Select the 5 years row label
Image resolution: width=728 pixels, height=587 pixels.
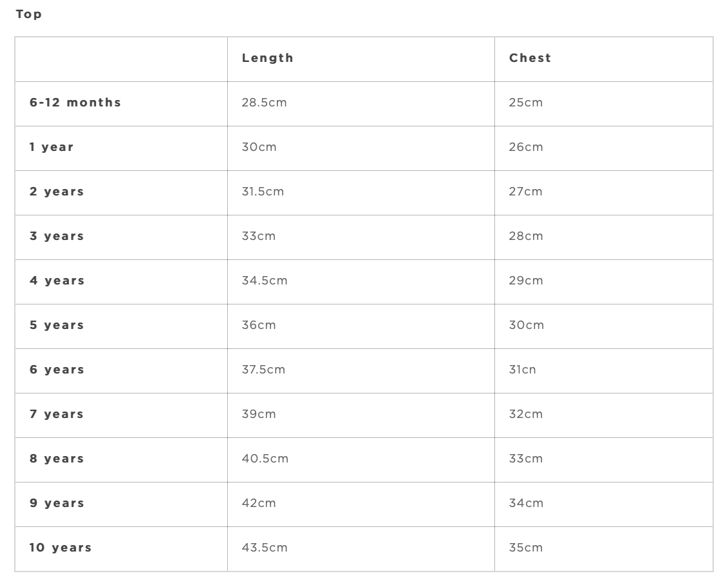(x=57, y=325)
